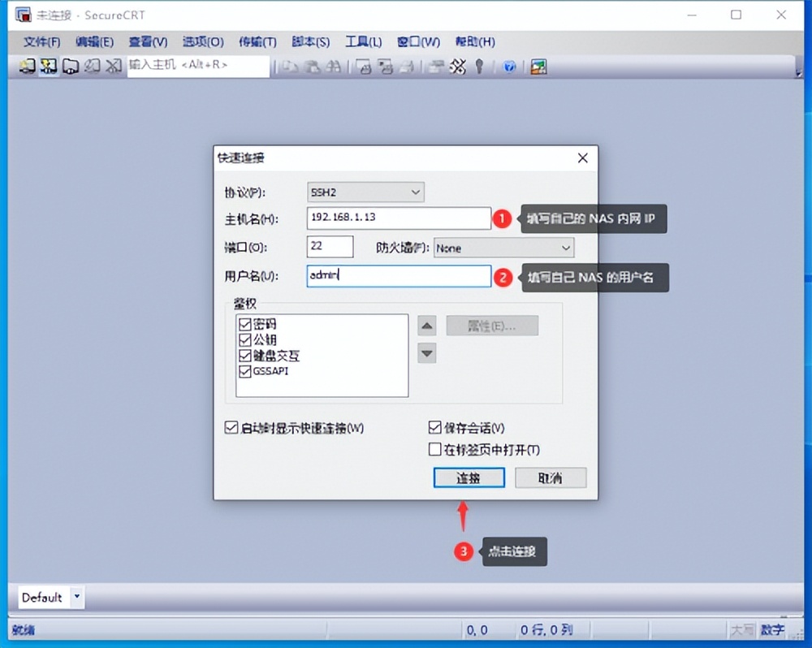
Task: Disable the 密码 authentication checkbox
Action: (245, 323)
